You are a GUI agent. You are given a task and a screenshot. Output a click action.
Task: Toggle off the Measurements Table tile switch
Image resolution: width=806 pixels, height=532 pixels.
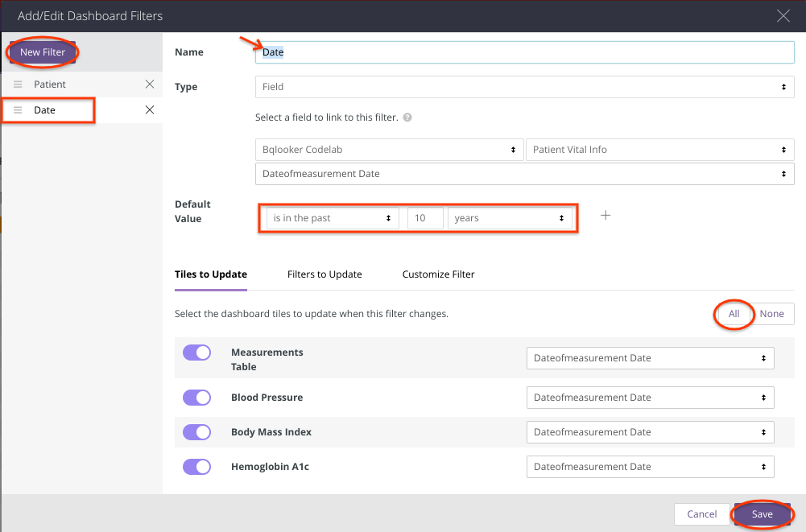point(196,353)
